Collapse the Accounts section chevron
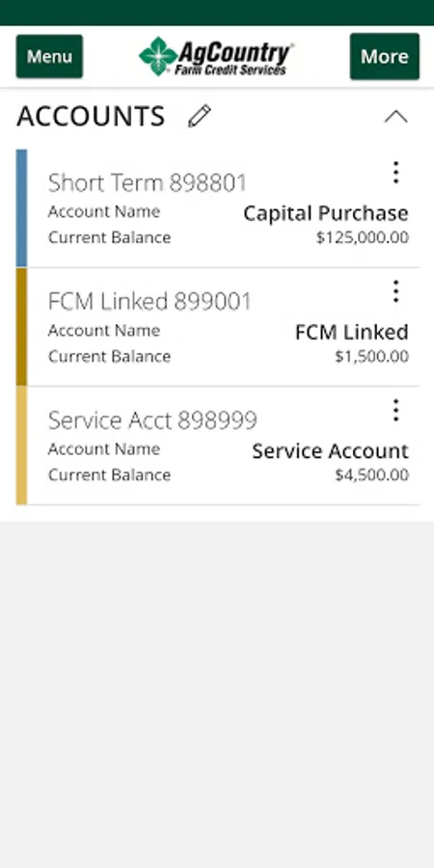The height and width of the screenshot is (868, 434). (395, 117)
